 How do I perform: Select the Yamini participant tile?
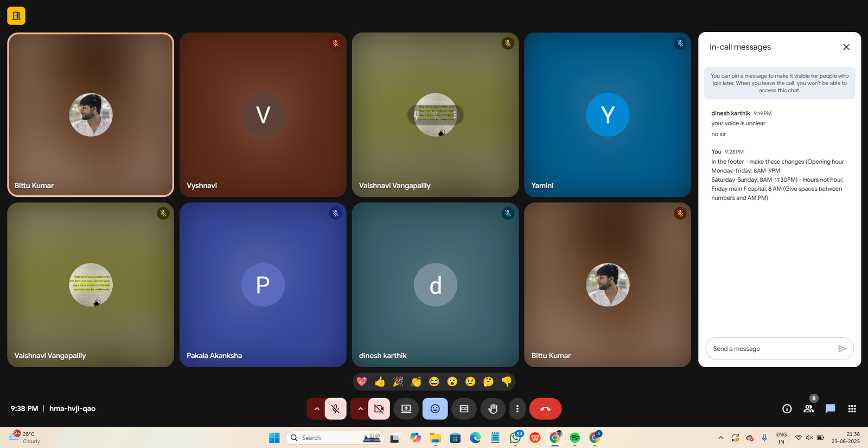click(x=608, y=114)
